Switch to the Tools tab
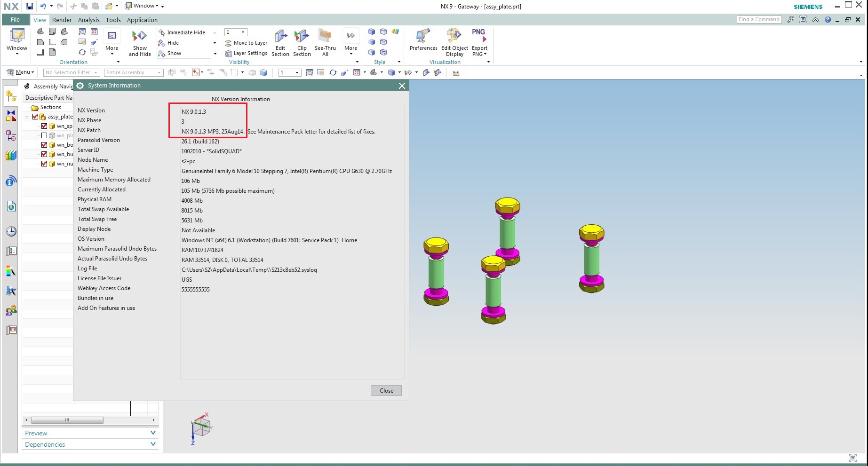 pos(113,20)
